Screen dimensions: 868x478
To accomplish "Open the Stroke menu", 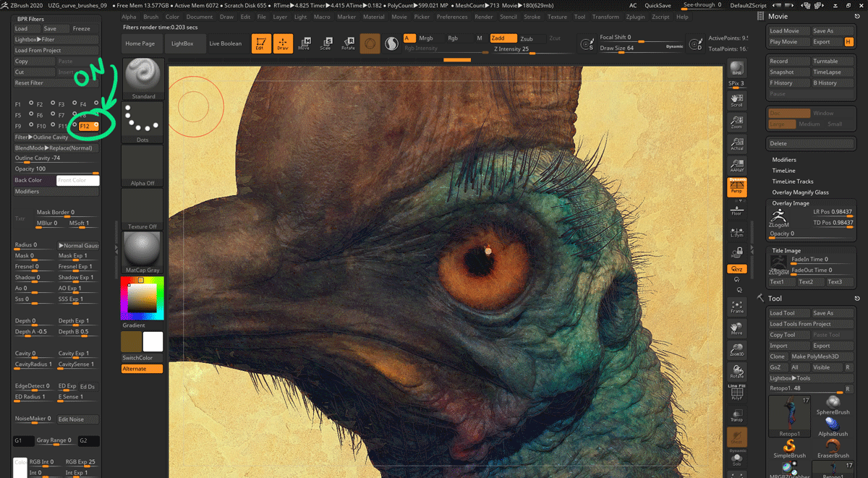I will coord(532,17).
